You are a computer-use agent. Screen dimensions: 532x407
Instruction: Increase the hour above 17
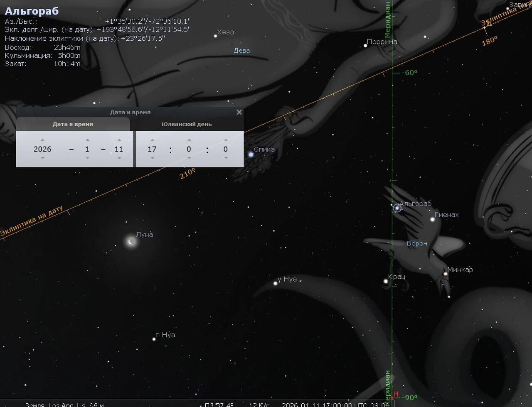click(x=152, y=140)
